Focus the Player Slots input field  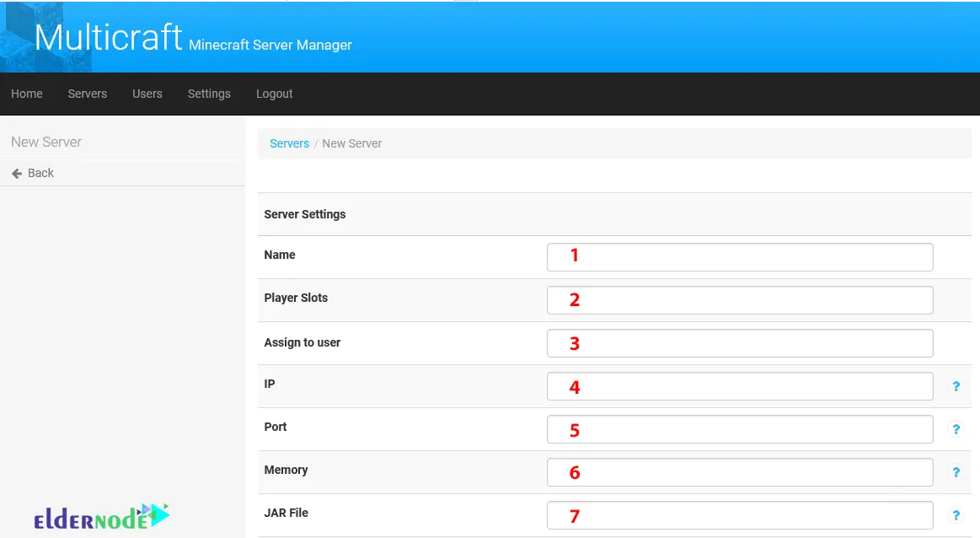(740, 300)
